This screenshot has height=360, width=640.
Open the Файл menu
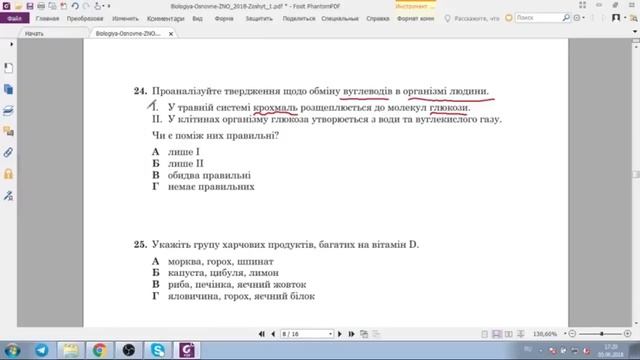click(15, 18)
